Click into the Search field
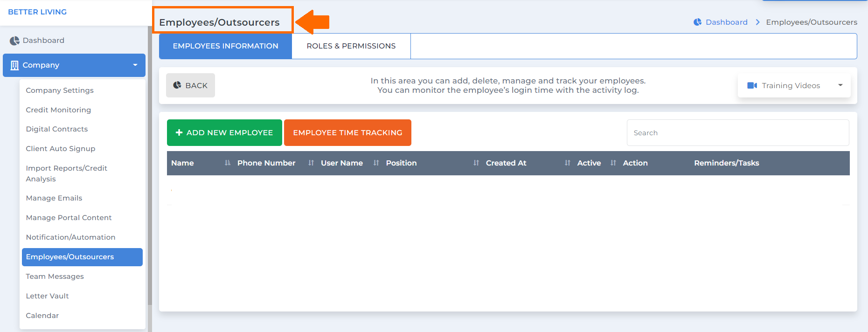Viewport: 868px width, 332px height. (738, 133)
